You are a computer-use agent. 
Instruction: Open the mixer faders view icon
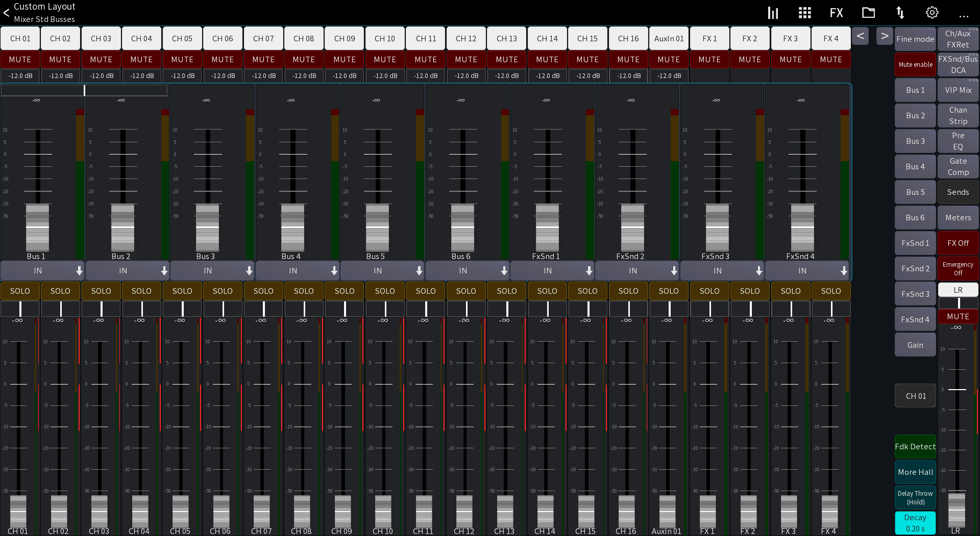[x=773, y=13]
